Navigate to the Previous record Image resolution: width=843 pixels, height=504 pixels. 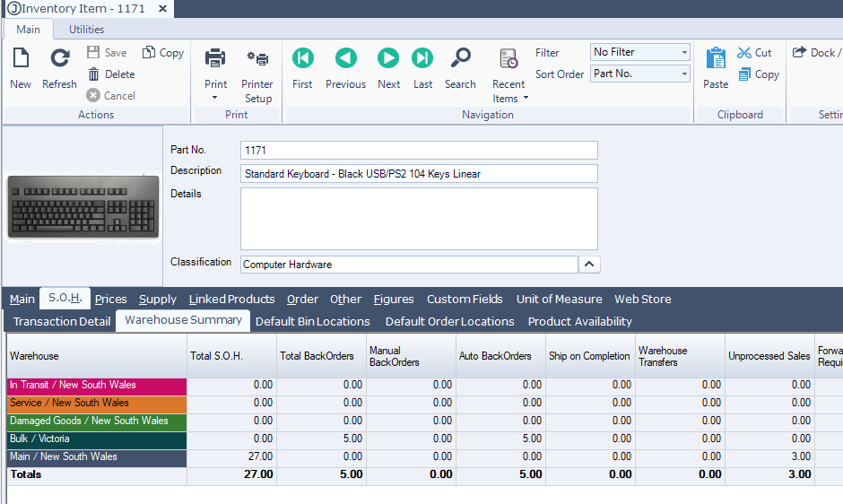point(345,67)
